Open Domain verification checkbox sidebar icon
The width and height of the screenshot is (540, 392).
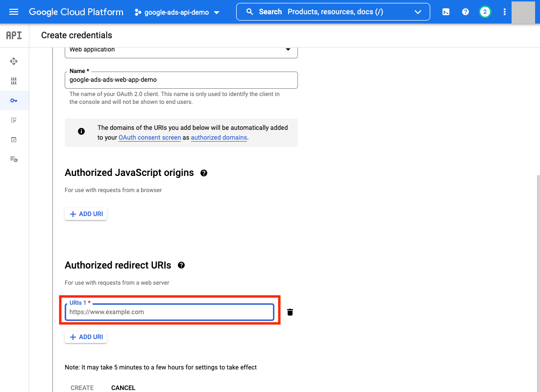(x=14, y=140)
